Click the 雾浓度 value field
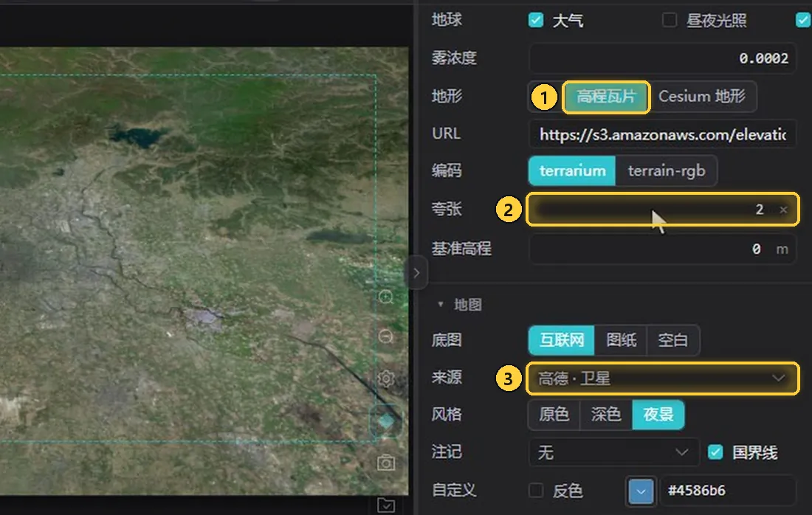The width and height of the screenshot is (812, 515). tap(662, 58)
